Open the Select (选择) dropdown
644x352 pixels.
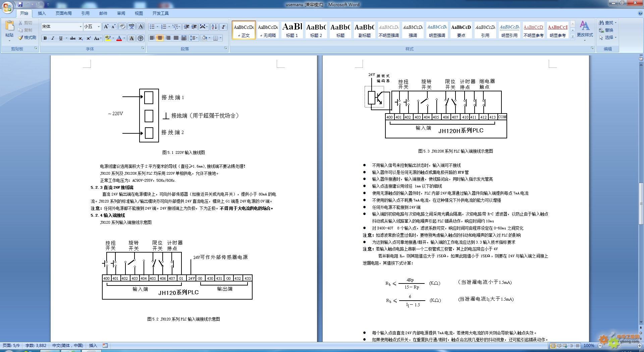pyautogui.click(x=608, y=38)
